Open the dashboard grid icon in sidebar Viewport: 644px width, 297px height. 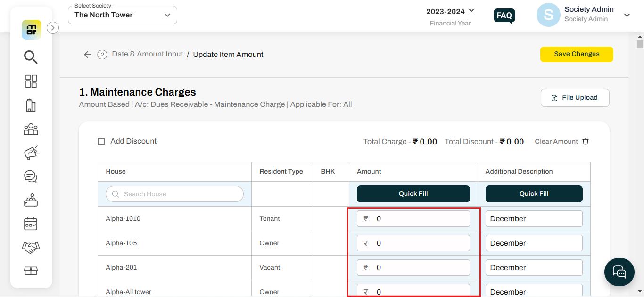[x=31, y=81]
